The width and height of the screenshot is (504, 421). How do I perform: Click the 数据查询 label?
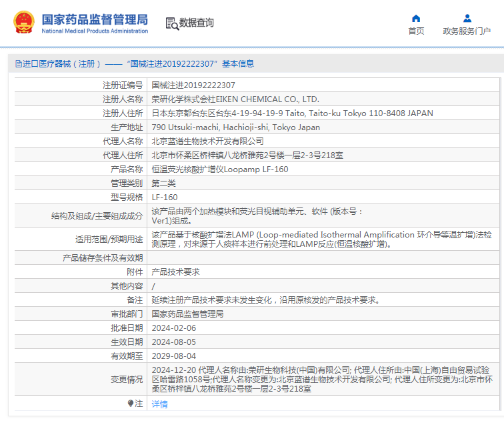pos(197,23)
